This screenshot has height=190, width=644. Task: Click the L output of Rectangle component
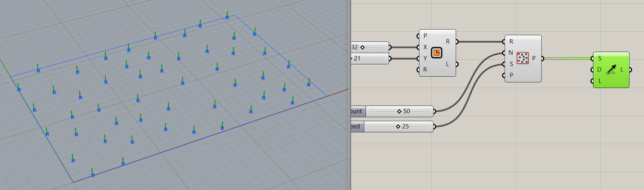click(x=448, y=64)
